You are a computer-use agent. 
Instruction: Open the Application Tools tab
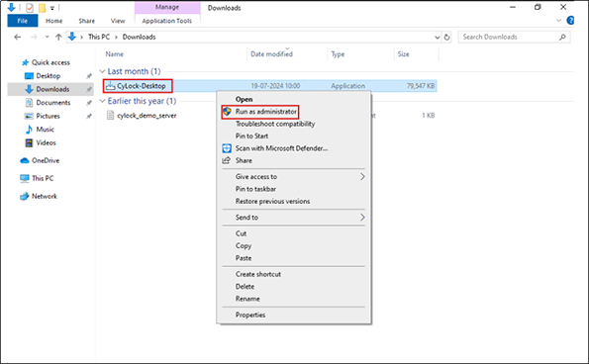click(x=167, y=21)
